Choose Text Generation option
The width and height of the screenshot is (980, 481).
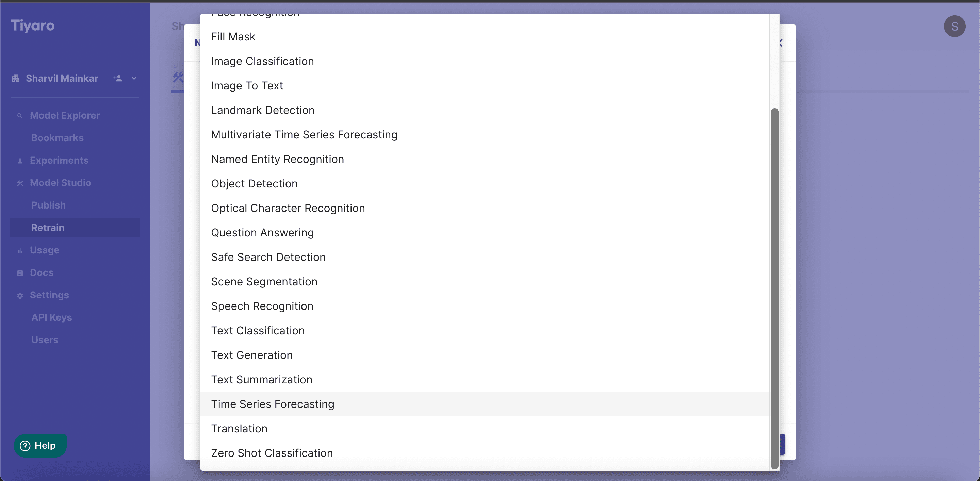click(484, 355)
